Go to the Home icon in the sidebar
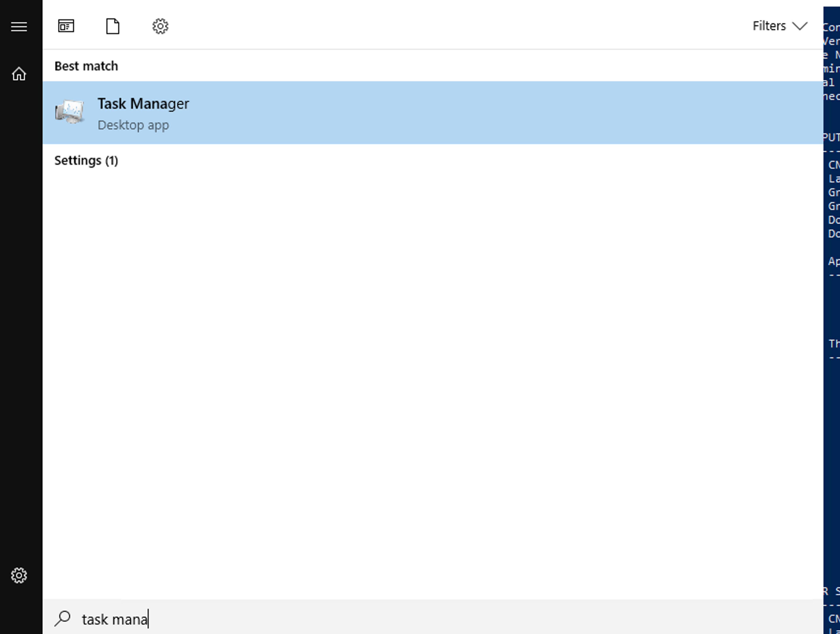 coord(19,74)
